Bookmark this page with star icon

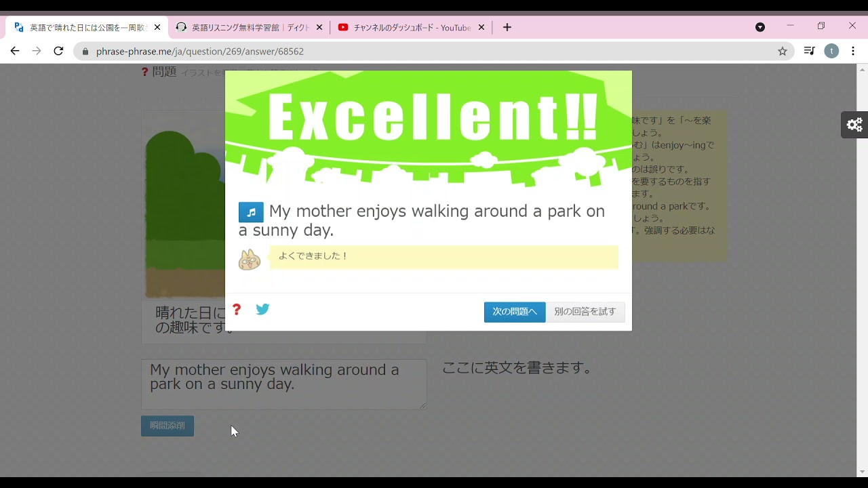click(782, 51)
